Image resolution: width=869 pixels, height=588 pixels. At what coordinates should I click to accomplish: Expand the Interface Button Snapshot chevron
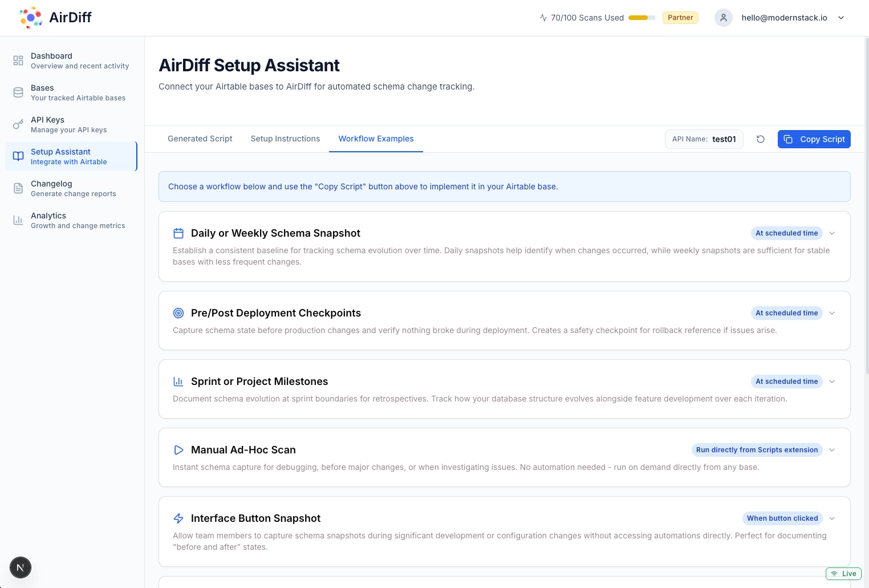832,518
